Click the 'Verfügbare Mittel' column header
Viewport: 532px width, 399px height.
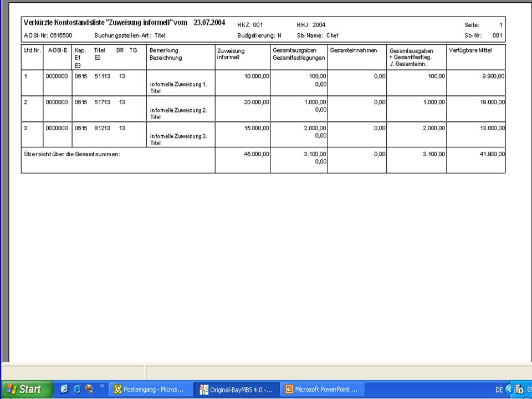coord(470,50)
